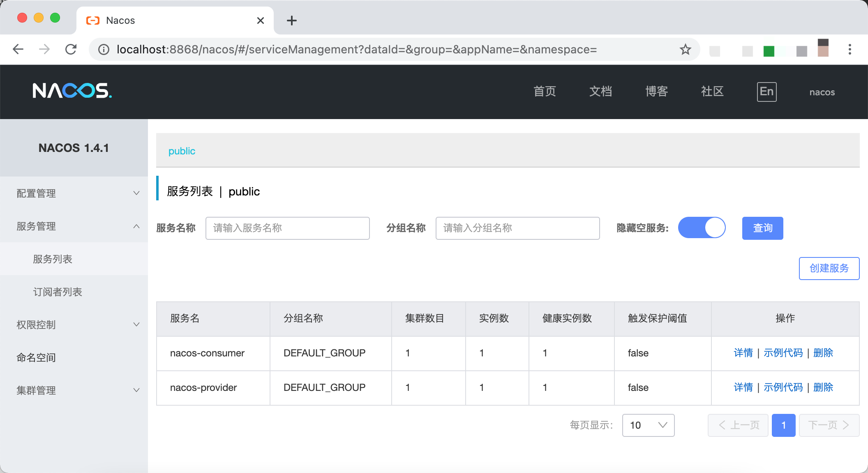Image resolution: width=868 pixels, height=473 pixels.
Task: Open 首页 in the top navigation
Action: tap(545, 91)
